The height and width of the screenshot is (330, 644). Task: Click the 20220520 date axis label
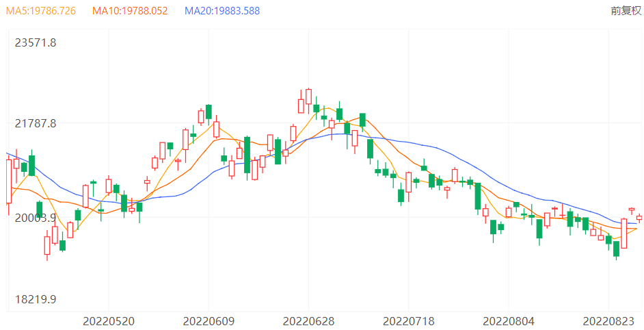tap(109, 321)
